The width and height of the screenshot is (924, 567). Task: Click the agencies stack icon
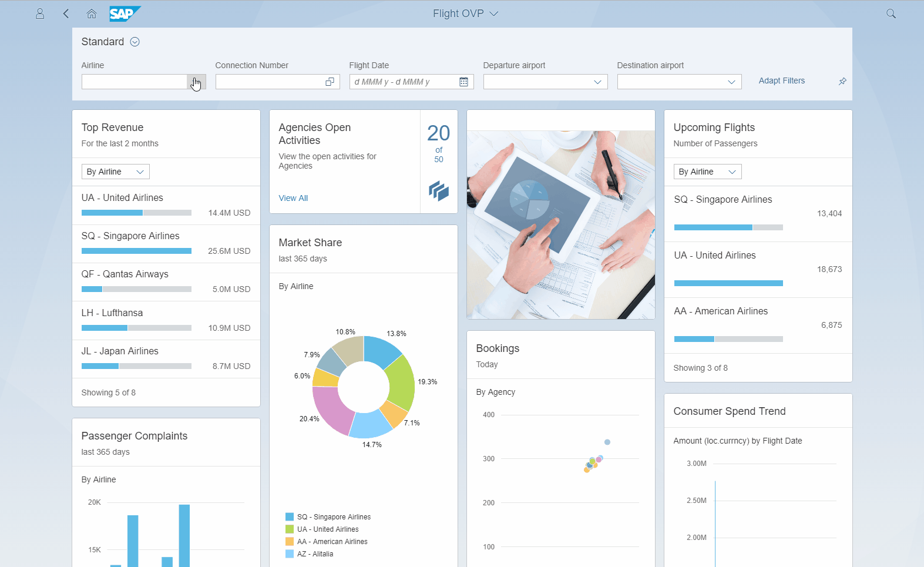point(439,191)
